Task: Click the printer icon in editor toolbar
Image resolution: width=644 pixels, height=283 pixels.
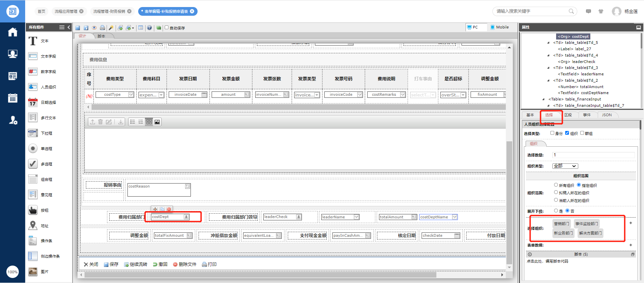Action: [103, 28]
